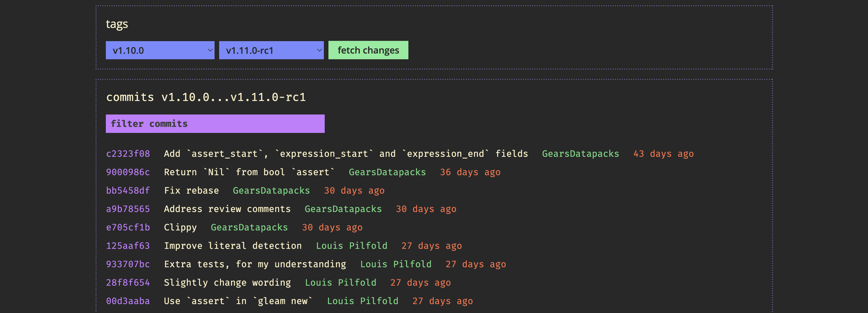This screenshot has width=868, height=313.
Task: Click Louis Pilfold on Extra tests commit
Action: (x=395, y=264)
